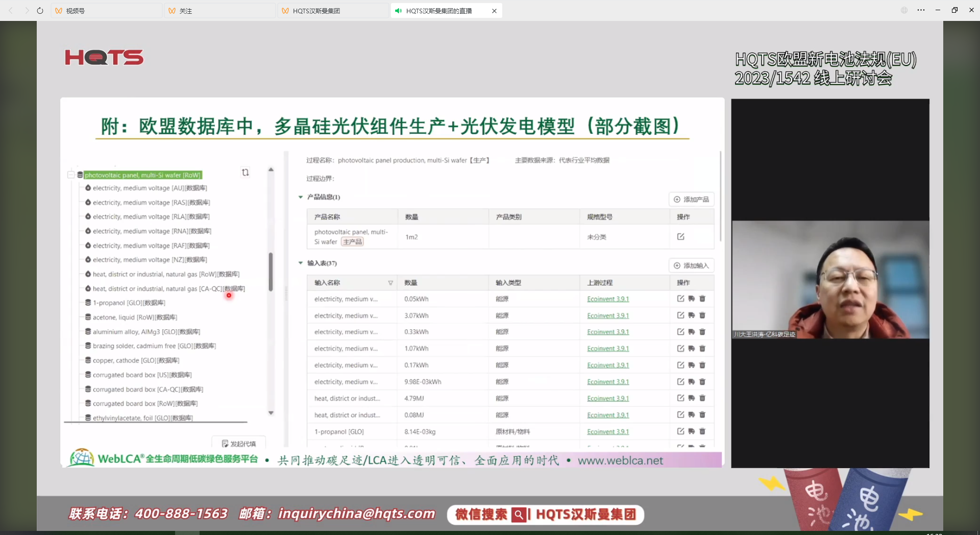Edit the 3.07kWh electricity input row
This screenshot has height=535, width=980.
coord(680,315)
